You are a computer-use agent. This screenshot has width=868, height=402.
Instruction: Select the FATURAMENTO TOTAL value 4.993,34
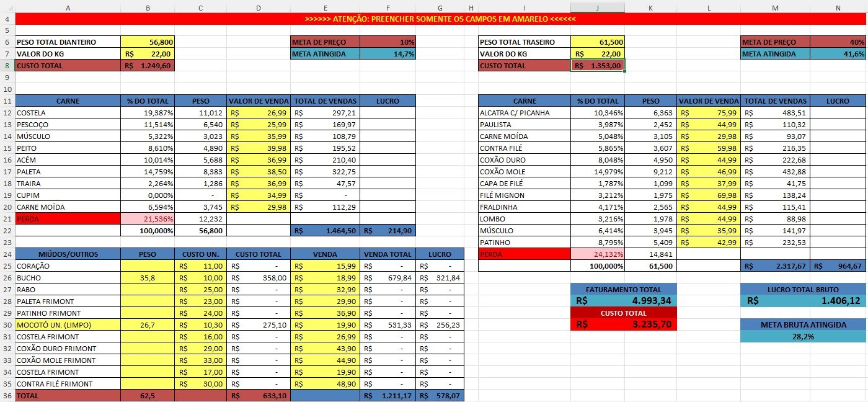[623, 301]
